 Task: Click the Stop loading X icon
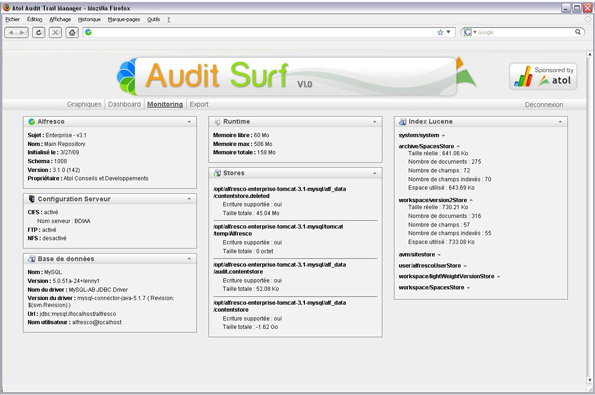[x=55, y=33]
